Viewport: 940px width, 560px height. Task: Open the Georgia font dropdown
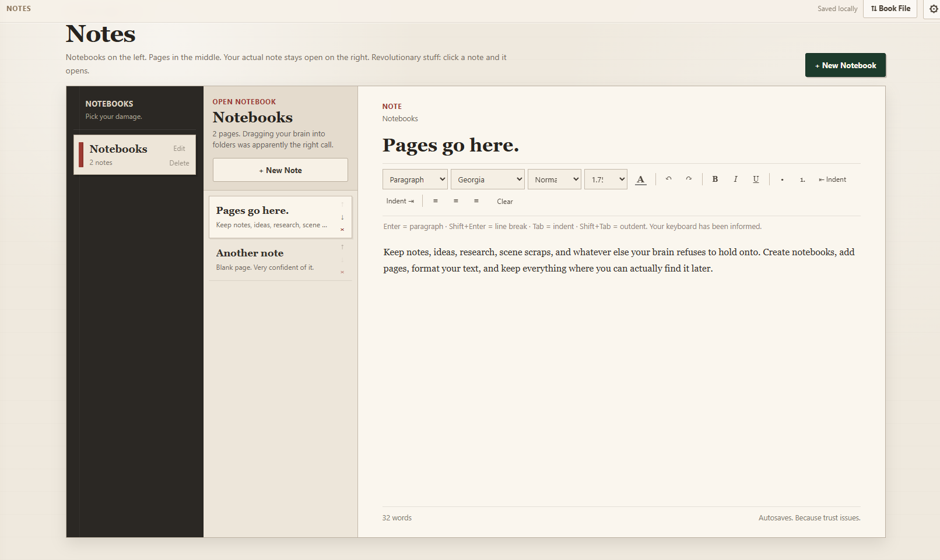[487, 179]
